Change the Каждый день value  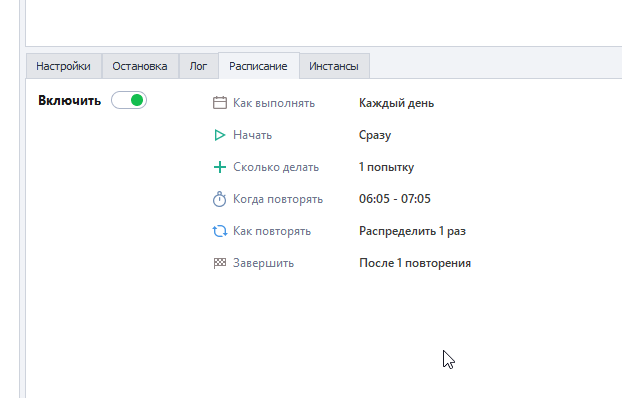tap(396, 103)
